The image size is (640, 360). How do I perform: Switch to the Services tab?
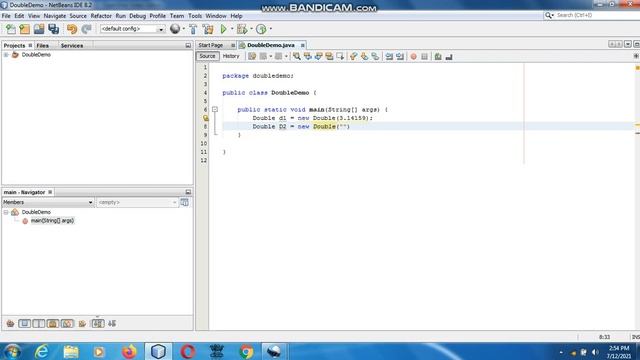[x=72, y=46]
